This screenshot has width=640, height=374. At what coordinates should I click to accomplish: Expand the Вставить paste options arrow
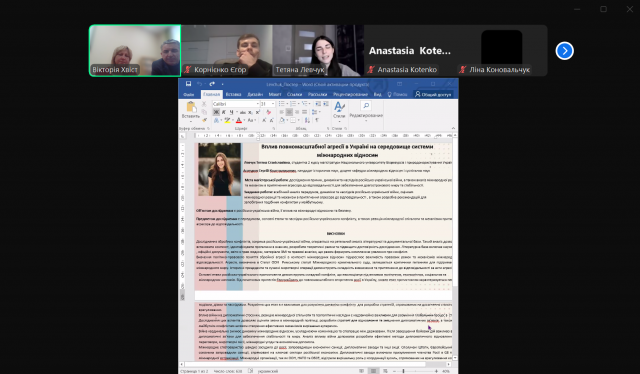point(191,121)
